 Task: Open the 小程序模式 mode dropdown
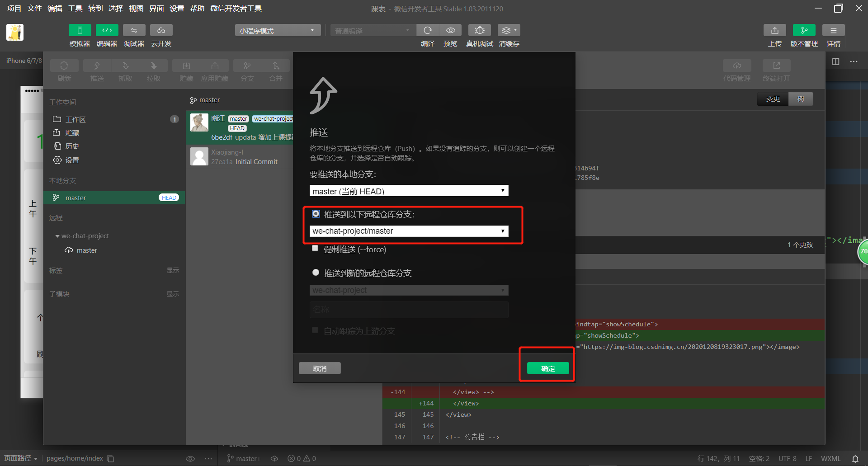click(x=278, y=30)
